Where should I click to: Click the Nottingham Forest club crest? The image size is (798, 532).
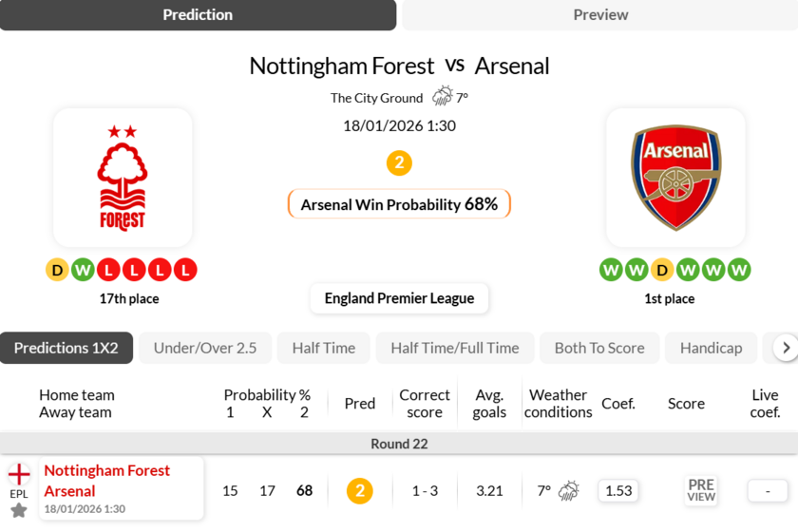click(123, 178)
